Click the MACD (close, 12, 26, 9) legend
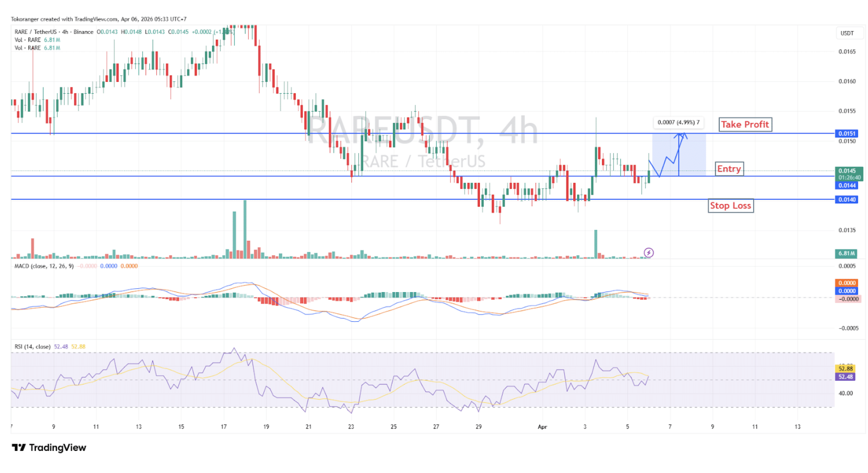Image resolution: width=868 pixels, height=473 pixels. point(44,266)
